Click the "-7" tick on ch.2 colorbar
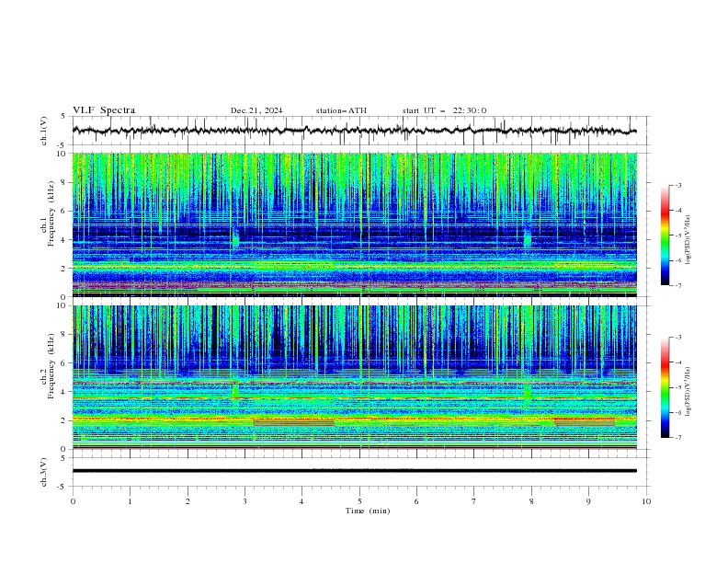Viewport: 728px width, 563px height. [677, 438]
